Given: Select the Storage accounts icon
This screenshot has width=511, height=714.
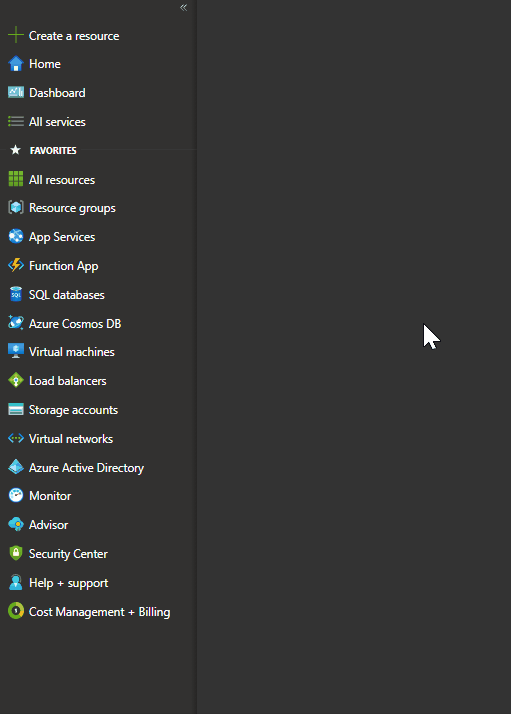Looking at the screenshot, I should [16, 409].
